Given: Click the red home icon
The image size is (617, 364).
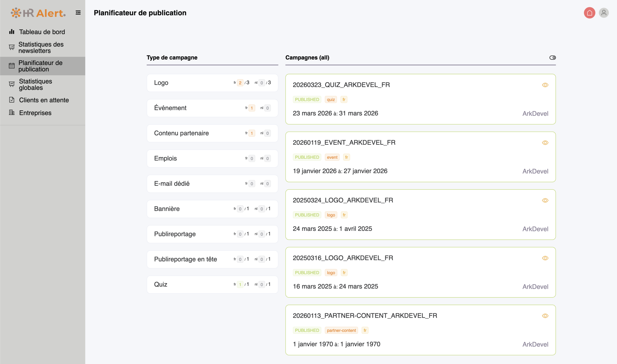Looking at the screenshot, I should (x=589, y=13).
